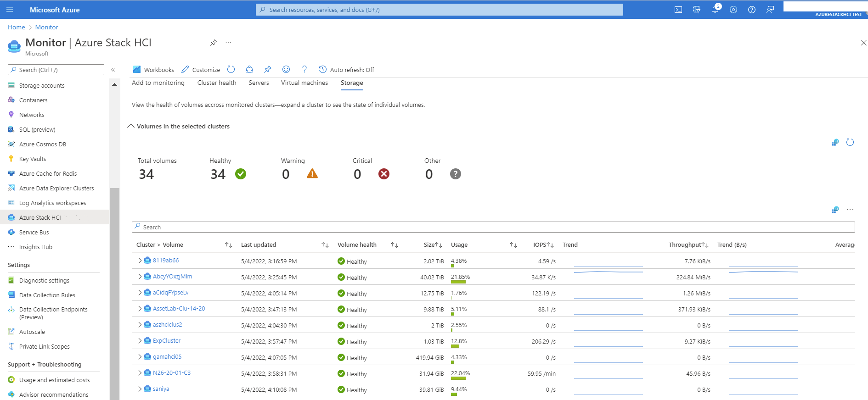Open the Help question mark in the header
Image resolution: width=868 pixels, height=400 pixels.
coord(752,10)
